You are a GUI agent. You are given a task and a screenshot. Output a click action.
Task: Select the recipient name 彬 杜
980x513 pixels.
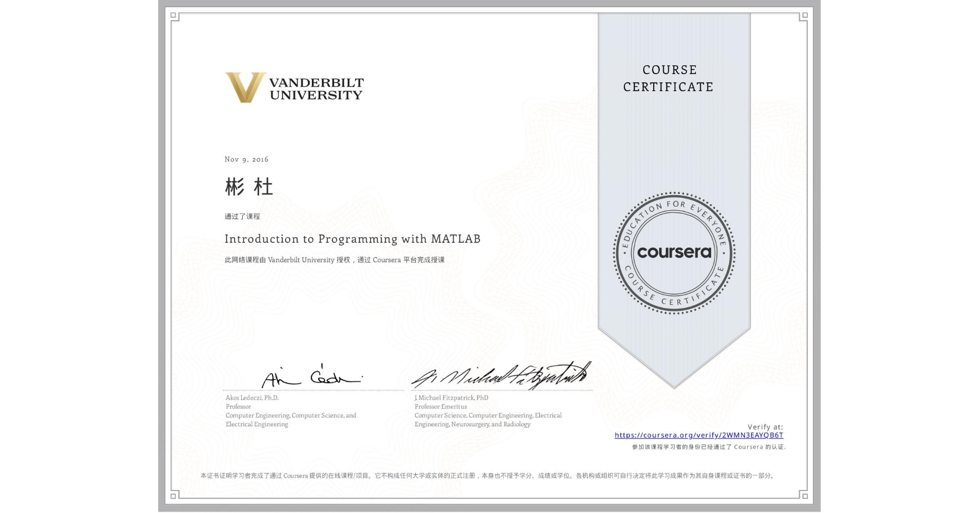249,187
